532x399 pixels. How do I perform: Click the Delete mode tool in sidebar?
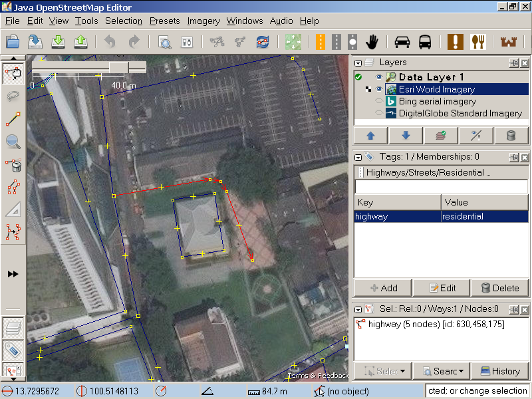tap(13, 165)
